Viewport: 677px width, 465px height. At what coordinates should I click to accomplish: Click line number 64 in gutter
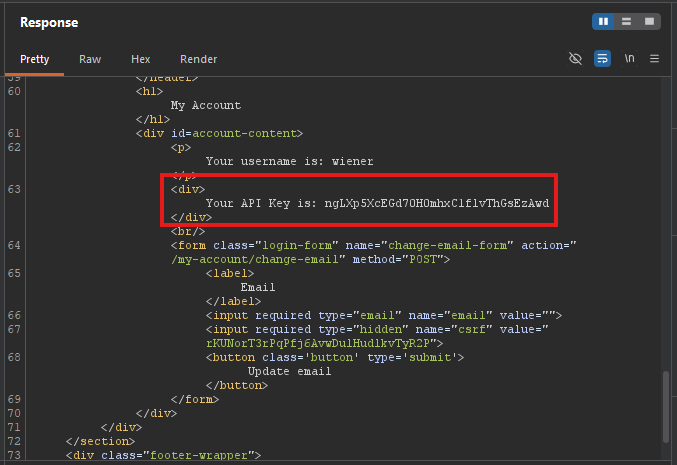pyautogui.click(x=14, y=245)
